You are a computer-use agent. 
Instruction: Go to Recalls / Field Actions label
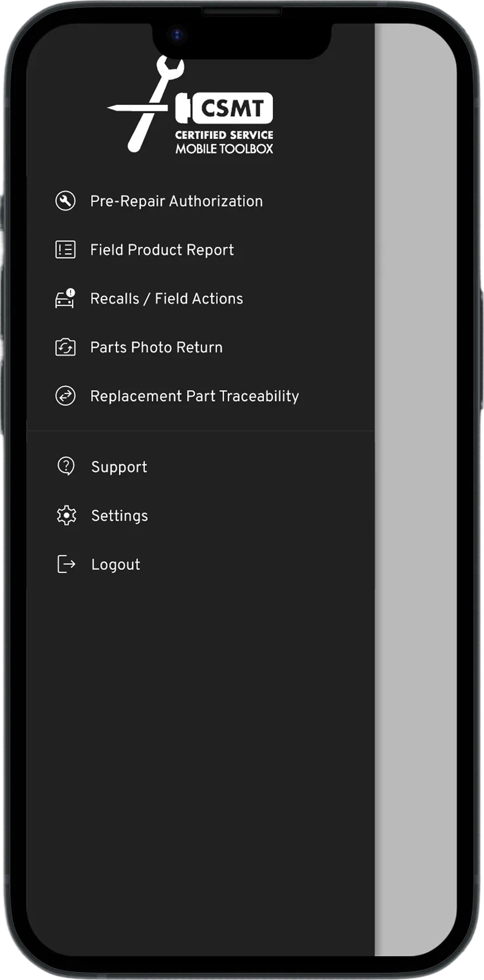(x=166, y=299)
